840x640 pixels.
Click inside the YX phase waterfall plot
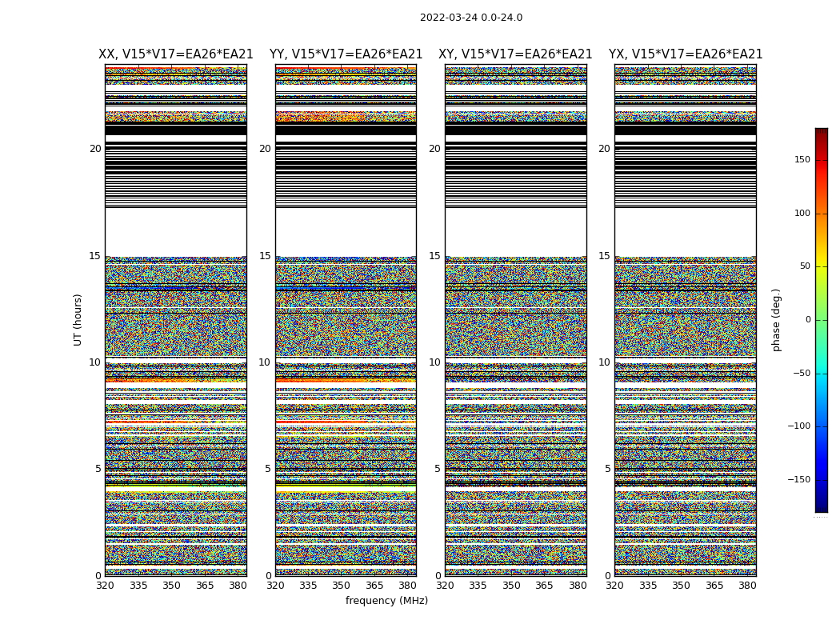click(x=686, y=320)
